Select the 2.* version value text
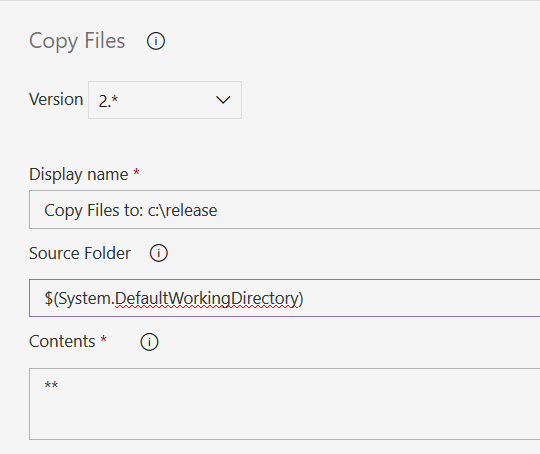The image size is (540, 454). [x=108, y=101]
